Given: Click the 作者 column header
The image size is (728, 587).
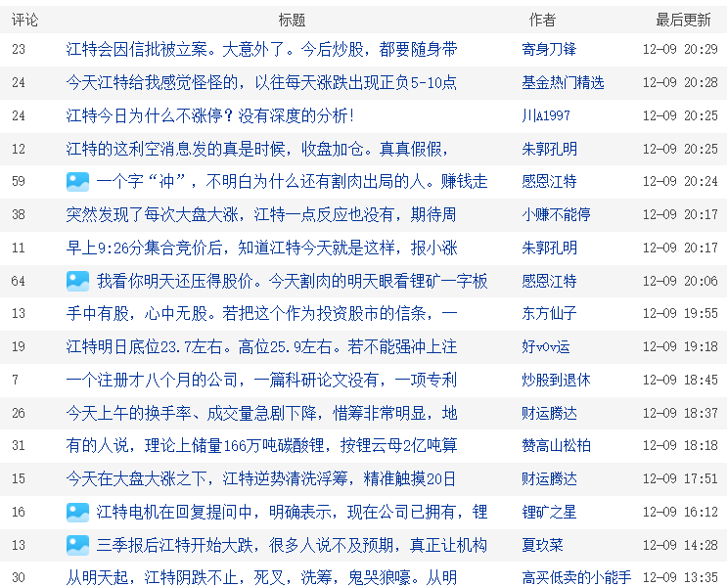Looking at the screenshot, I should tap(541, 20).
